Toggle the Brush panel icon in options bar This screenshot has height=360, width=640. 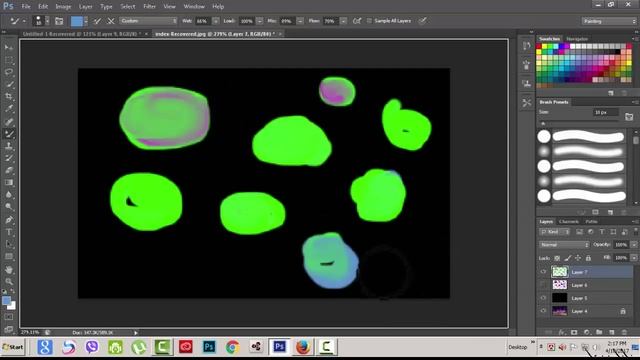59,21
